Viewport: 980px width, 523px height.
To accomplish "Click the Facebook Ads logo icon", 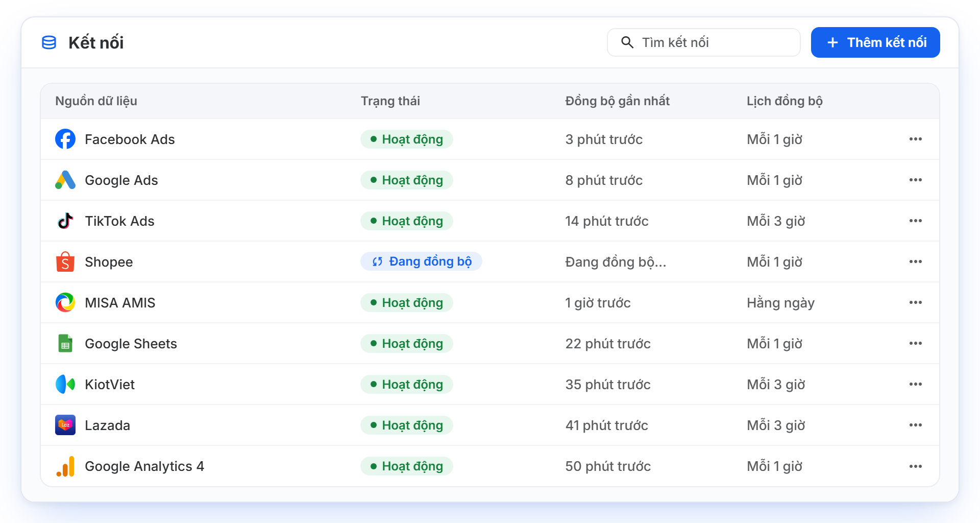I will [x=65, y=139].
